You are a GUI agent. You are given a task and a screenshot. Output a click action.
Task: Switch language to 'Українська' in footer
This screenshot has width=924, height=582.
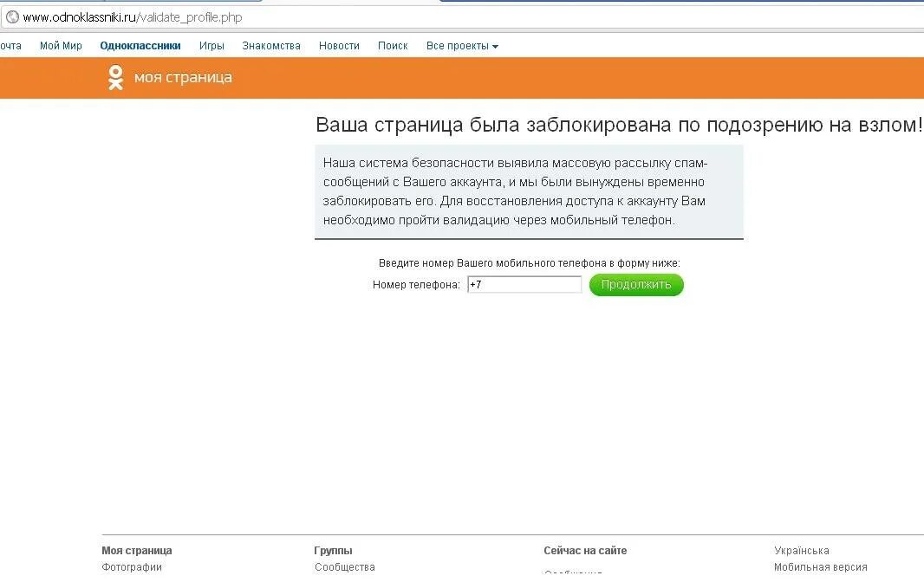pos(802,550)
